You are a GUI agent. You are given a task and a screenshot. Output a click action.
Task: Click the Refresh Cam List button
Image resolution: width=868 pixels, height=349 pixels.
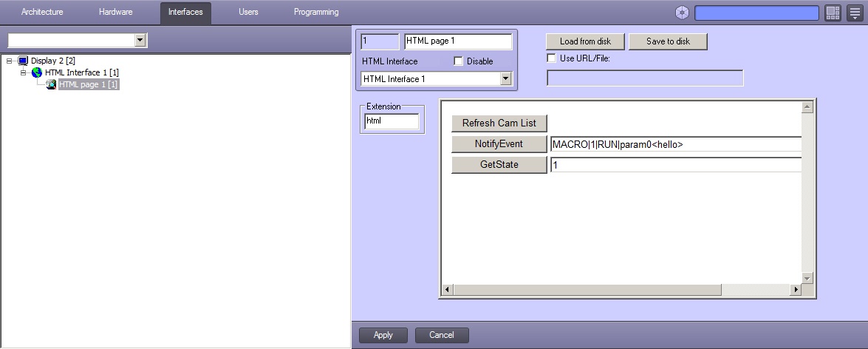click(499, 123)
